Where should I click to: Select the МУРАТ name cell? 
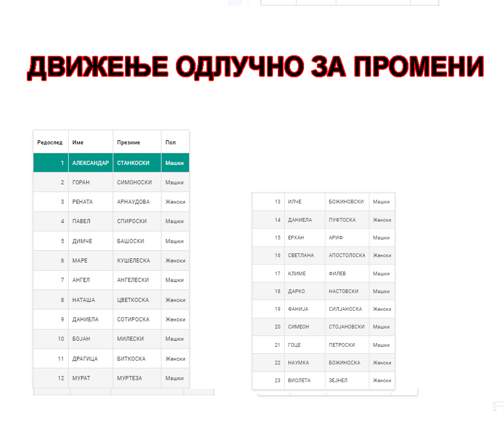pos(81,378)
